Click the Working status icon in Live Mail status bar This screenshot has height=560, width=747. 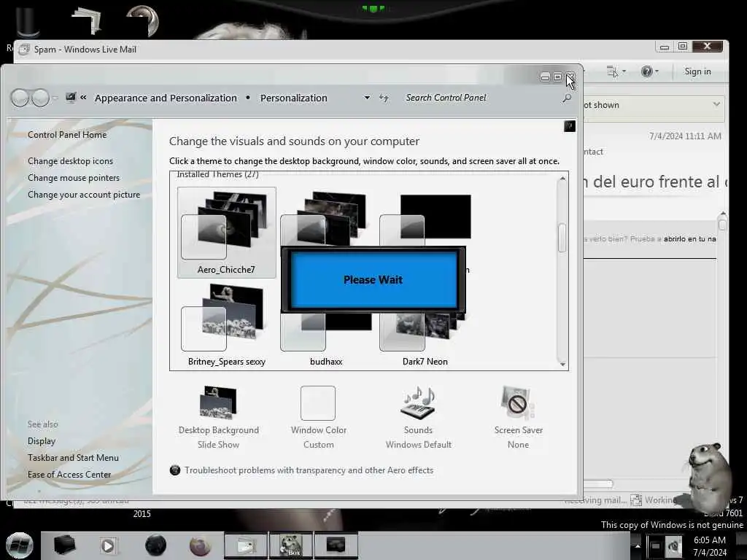(635, 500)
